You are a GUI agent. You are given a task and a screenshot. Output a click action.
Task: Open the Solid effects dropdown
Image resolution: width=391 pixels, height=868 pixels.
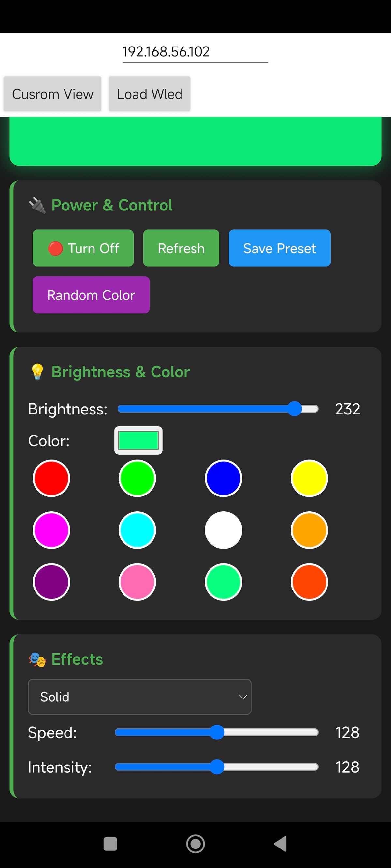139,697
